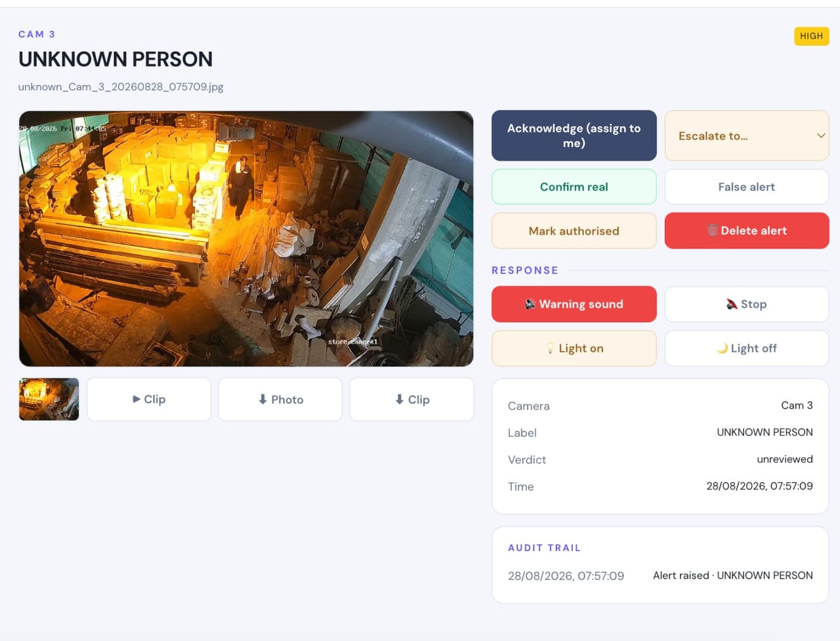The width and height of the screenshot is (840, 641).
Task: Click the download arrow icon beside Photo
Action: coord(262,399)
